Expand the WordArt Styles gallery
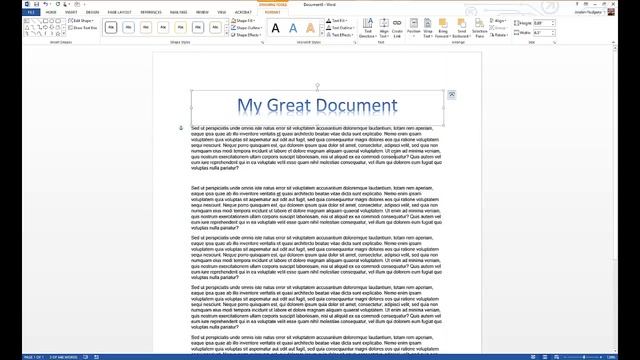640x360 pixels. pos(322,34)
